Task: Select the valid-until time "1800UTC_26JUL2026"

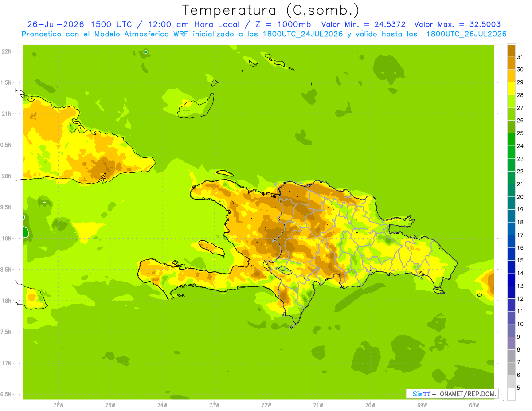Action: click(466, 34)
